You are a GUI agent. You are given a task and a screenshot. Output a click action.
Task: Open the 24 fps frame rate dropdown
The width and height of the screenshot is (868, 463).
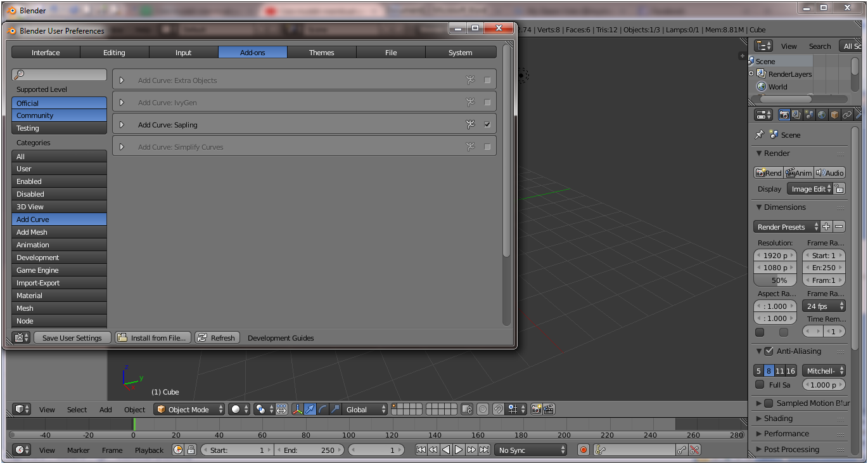[824, 306]
